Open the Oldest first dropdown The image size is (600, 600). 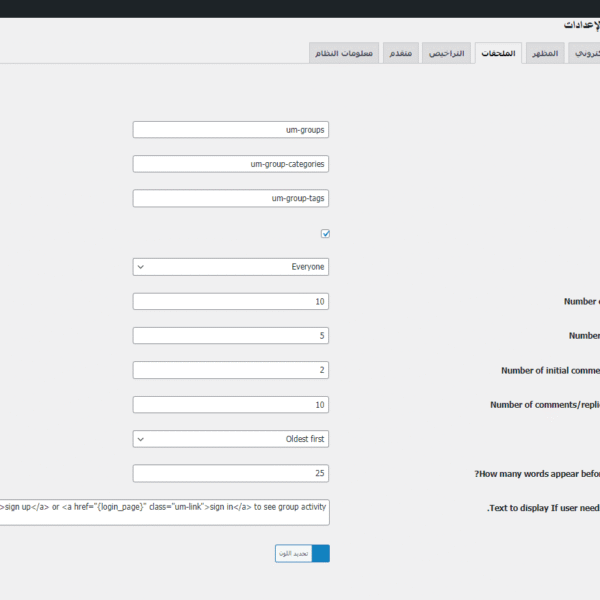tap(231, 439)
